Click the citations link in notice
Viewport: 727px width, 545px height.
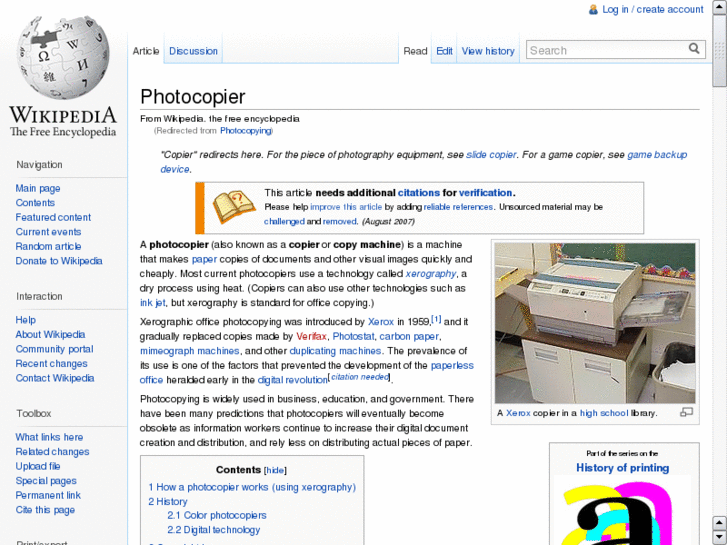click(x=419, y=193)
